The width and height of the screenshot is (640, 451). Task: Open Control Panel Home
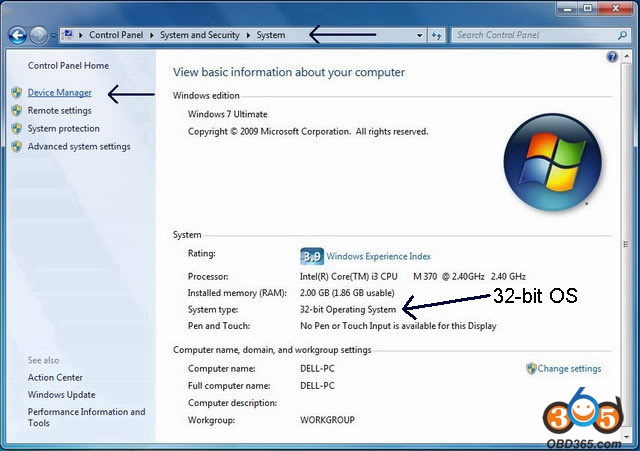coord(68,65)
